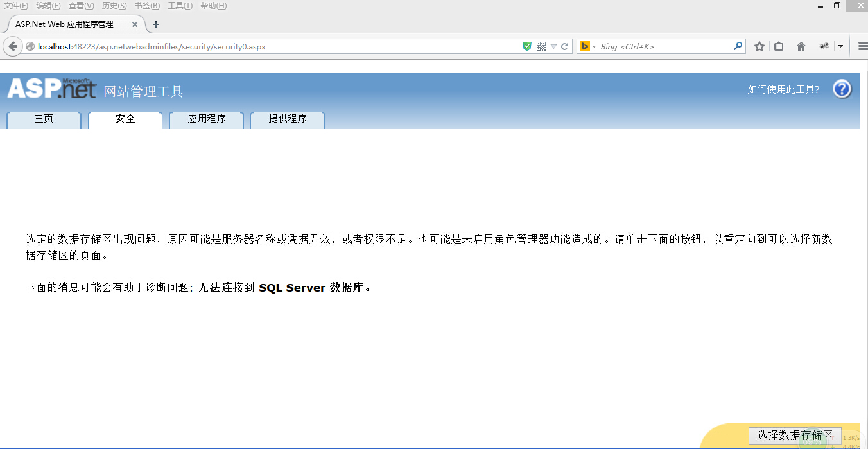Switch to the 应用程序 tab
This screenshot has width=868, height=449.
[206, 119]
